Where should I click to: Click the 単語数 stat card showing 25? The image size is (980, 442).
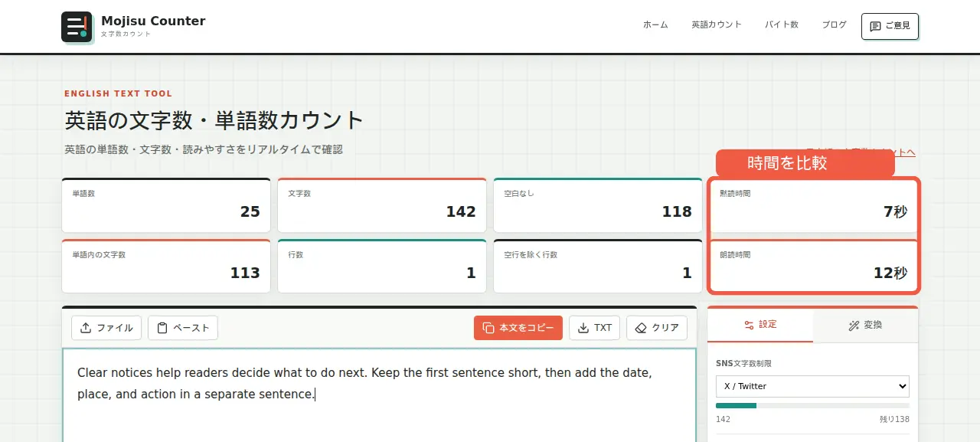[166, 205]
